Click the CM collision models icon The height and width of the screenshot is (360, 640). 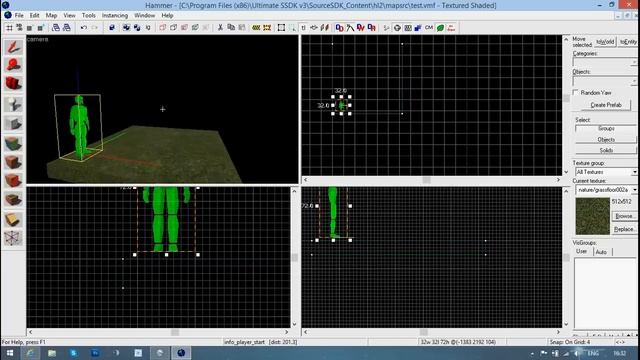(429, 28)
